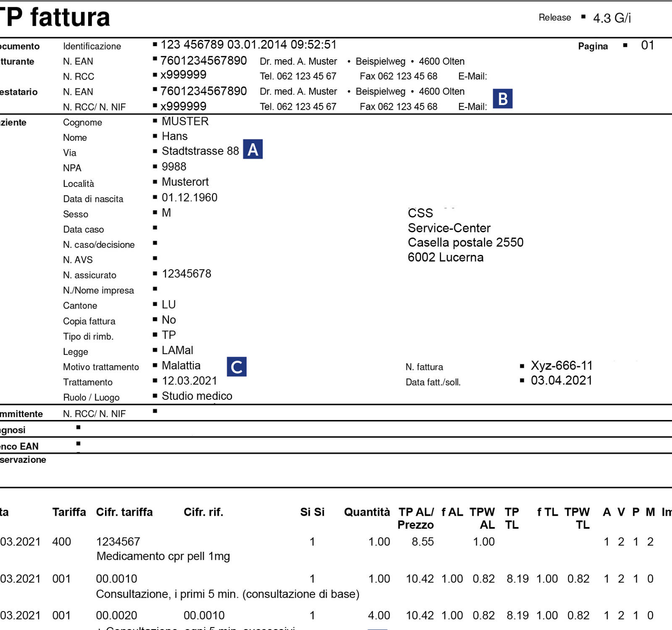Select tariff number '400' cell
This screenshot has height=630, width=672.
click(x=61, y=542)
